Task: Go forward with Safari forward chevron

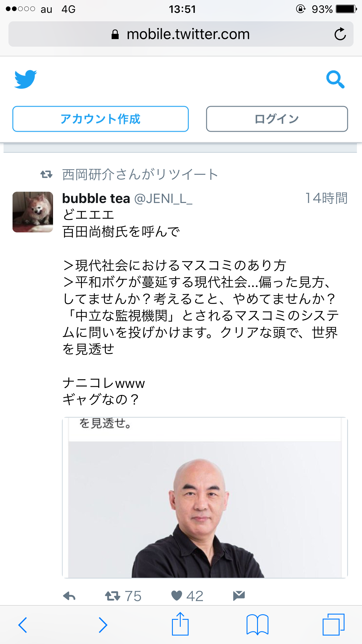Action: 103,625
